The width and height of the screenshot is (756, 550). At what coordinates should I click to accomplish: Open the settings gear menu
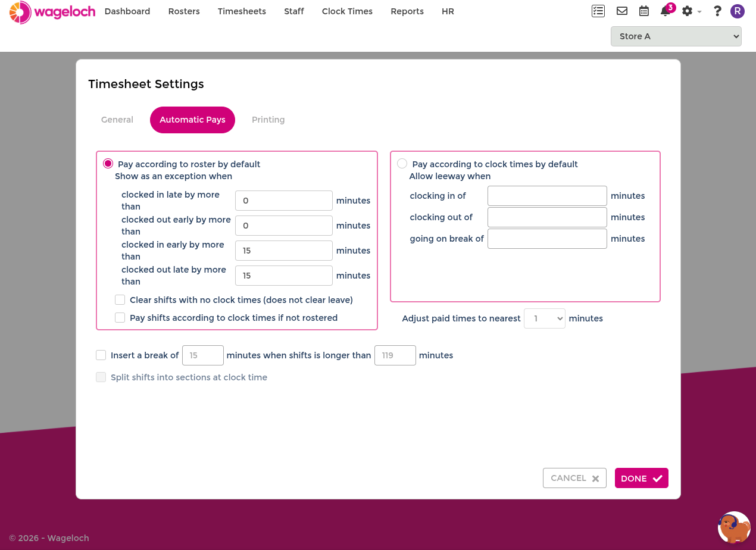tap(687, 11)
